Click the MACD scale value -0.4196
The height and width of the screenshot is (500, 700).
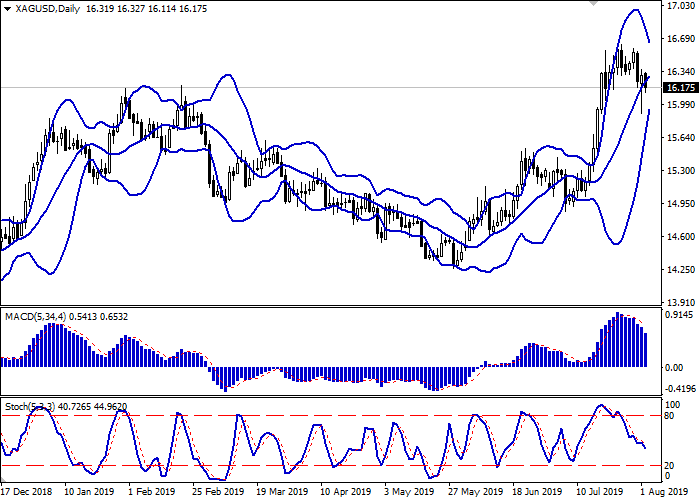click(x=680, y=389)
